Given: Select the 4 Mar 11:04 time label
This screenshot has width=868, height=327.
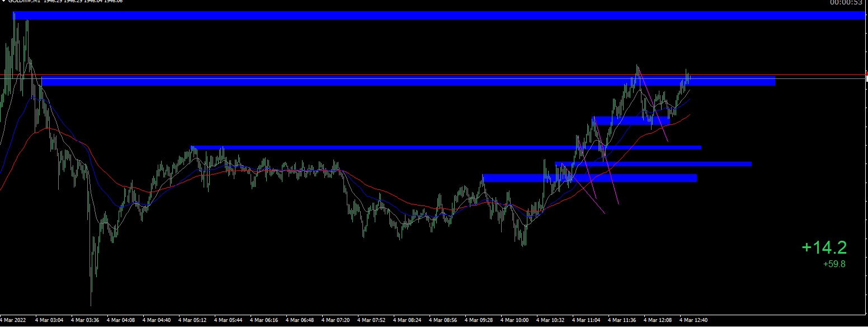Looking at the screenshot, I should click(x=586, y=320).
